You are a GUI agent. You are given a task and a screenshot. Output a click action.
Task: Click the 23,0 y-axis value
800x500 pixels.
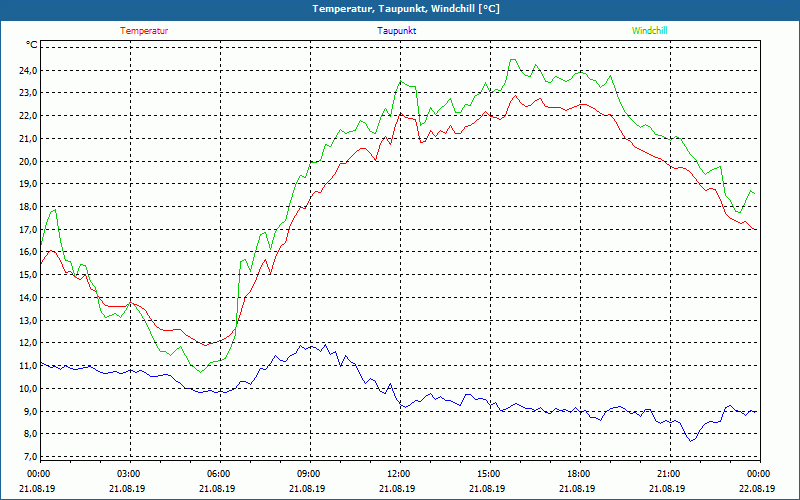pyautogui.click(x=29, y=93)
